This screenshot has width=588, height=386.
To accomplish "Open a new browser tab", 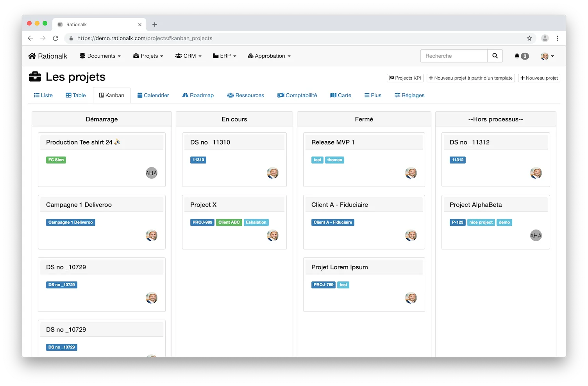I will pyautogui.click(x=155, y=25).
